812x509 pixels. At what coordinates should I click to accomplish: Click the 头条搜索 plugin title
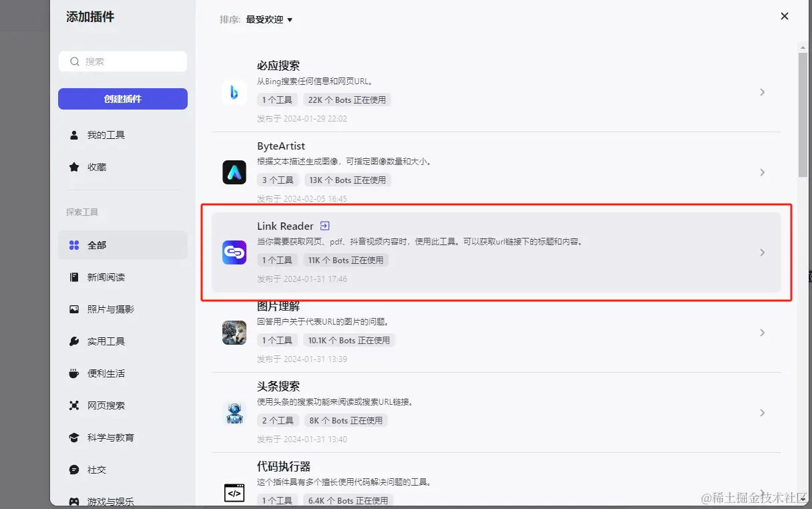pos(278,386)
